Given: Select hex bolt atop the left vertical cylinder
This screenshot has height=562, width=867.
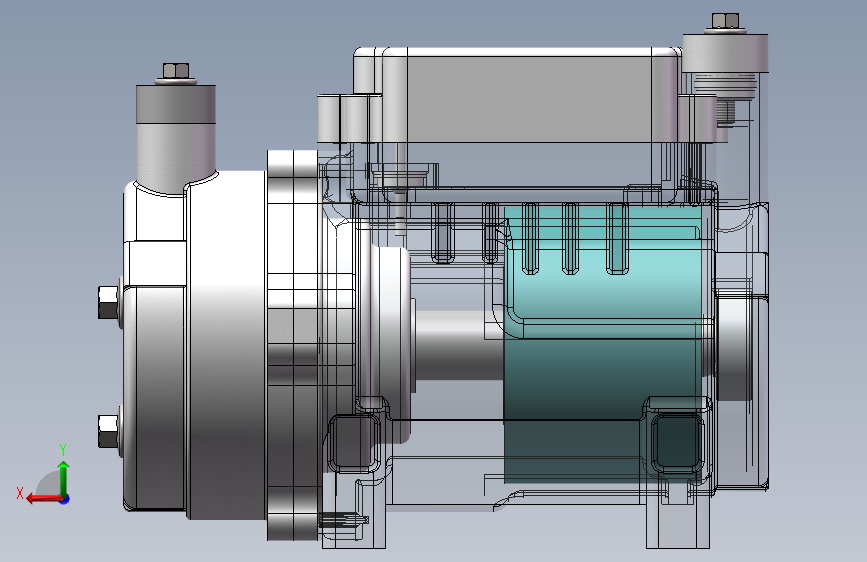Looking at the screenshot, I should [x=176, y=71].
